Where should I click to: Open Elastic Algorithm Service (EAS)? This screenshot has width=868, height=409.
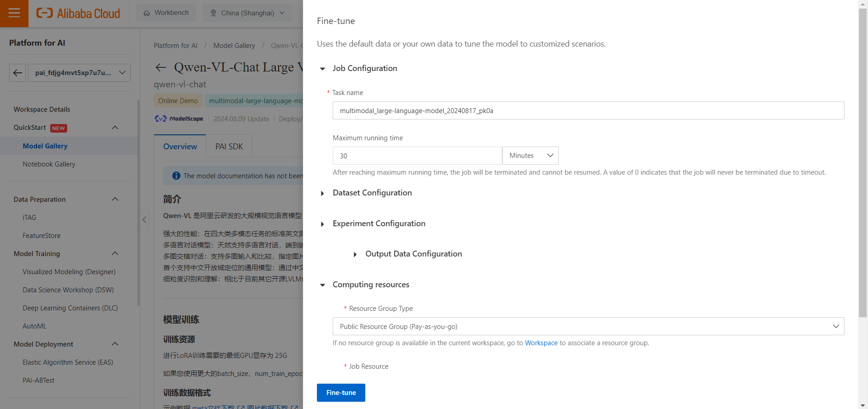pos(68,362)
